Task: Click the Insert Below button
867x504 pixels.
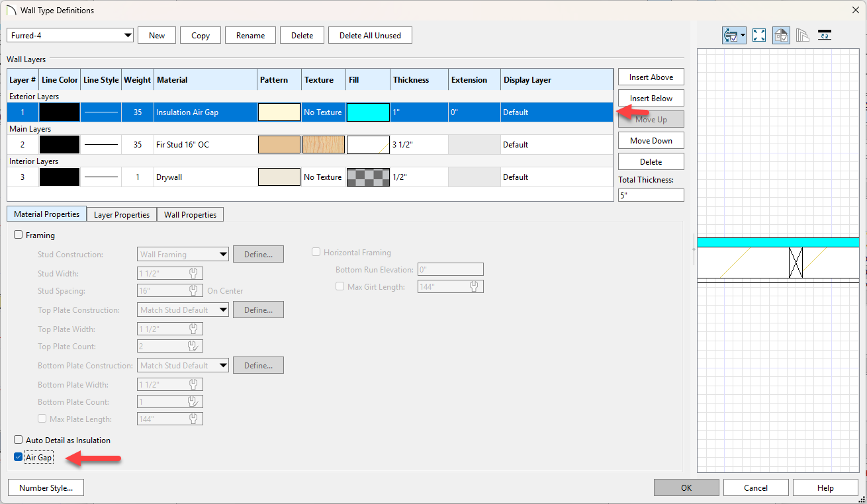Action: [x=651, y=98]
